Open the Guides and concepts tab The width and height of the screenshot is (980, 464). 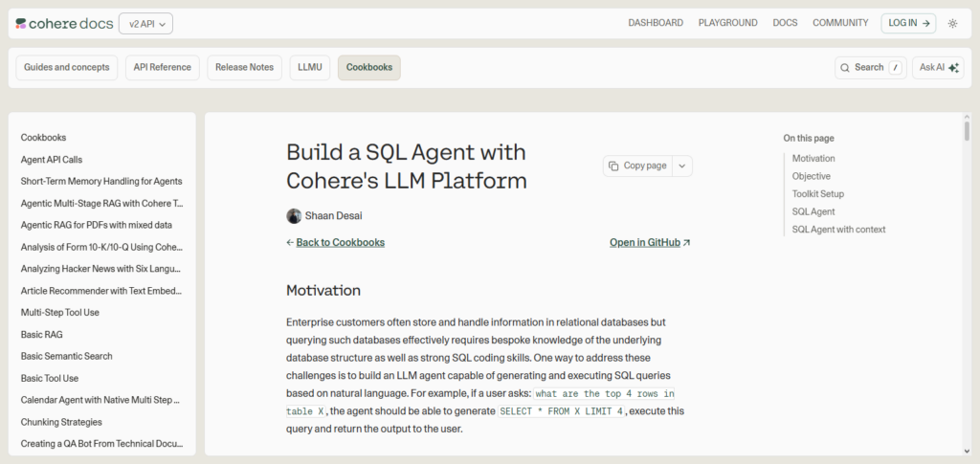coord(67,67)
